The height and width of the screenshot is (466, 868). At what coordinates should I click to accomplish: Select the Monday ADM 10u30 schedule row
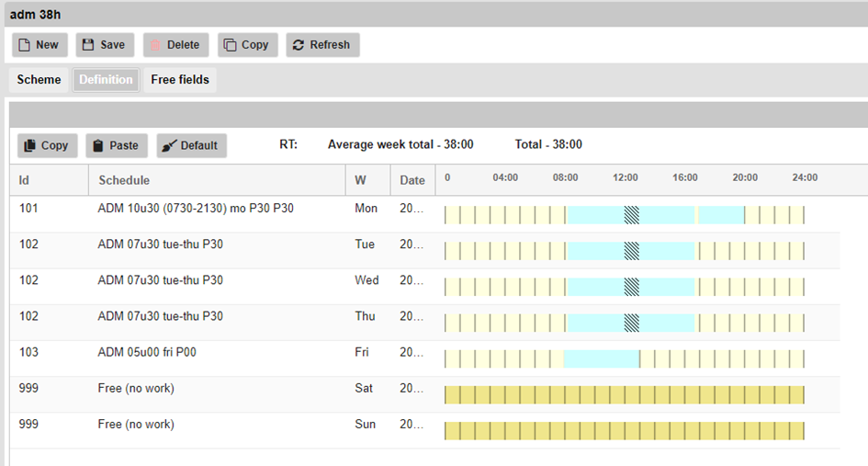coord(196,209)
